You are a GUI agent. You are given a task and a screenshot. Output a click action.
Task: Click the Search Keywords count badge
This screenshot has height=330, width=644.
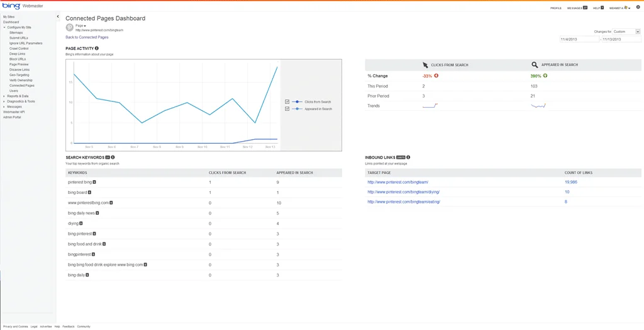pyautogui.click(x=108, y=157)
